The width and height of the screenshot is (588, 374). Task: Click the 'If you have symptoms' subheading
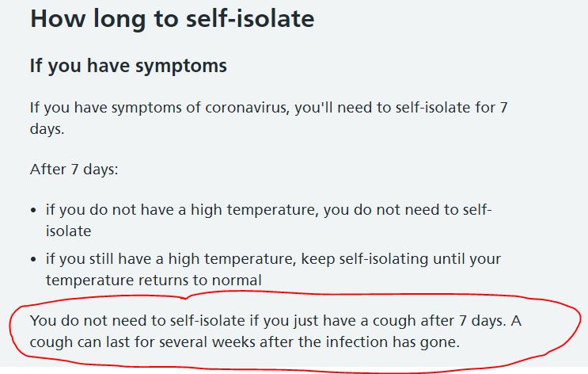(x=128, y=66)
